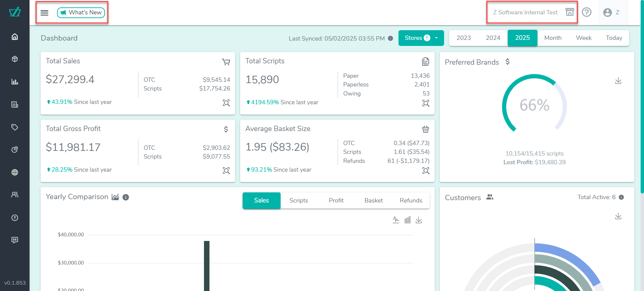644x291 pixels.
Task: Click the Yearly Comparison chart icon
Action: [x=115, y=197]
